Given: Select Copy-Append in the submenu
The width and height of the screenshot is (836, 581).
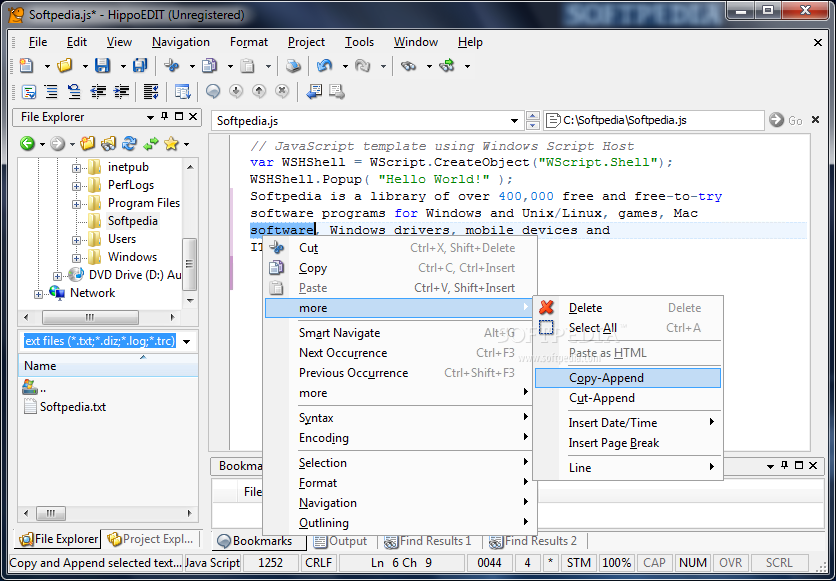Looking at the screenshot, I should point(628,378).
